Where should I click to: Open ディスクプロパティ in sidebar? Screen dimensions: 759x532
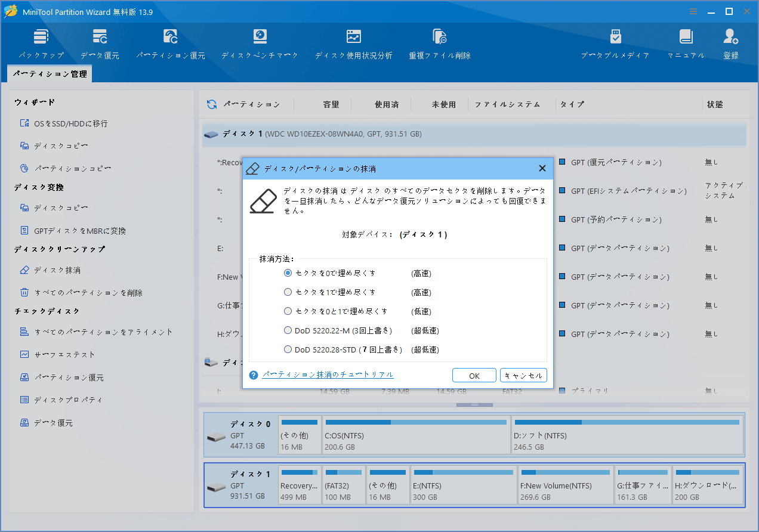click(61, 400)
